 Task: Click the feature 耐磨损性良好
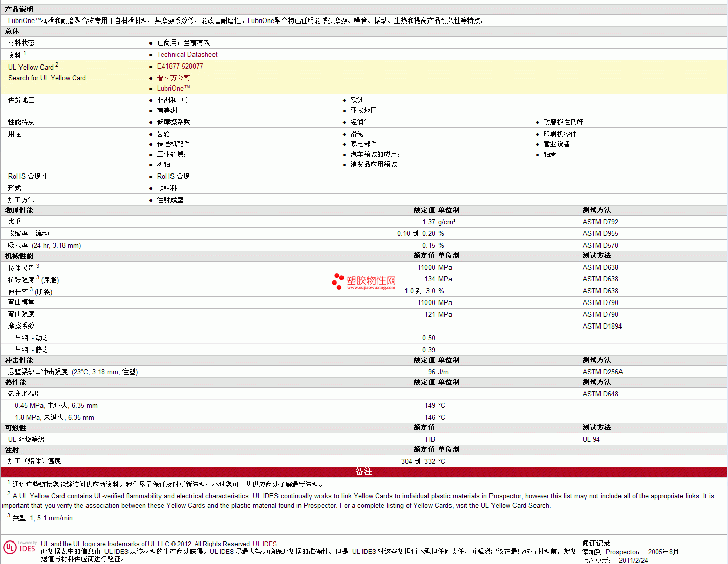563,122
